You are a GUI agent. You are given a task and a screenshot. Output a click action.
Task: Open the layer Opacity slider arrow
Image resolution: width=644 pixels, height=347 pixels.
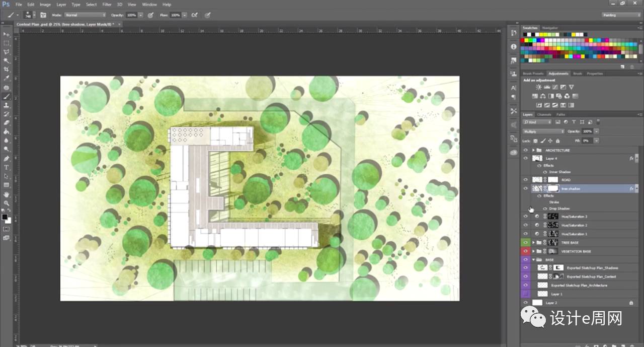point(596,131)
